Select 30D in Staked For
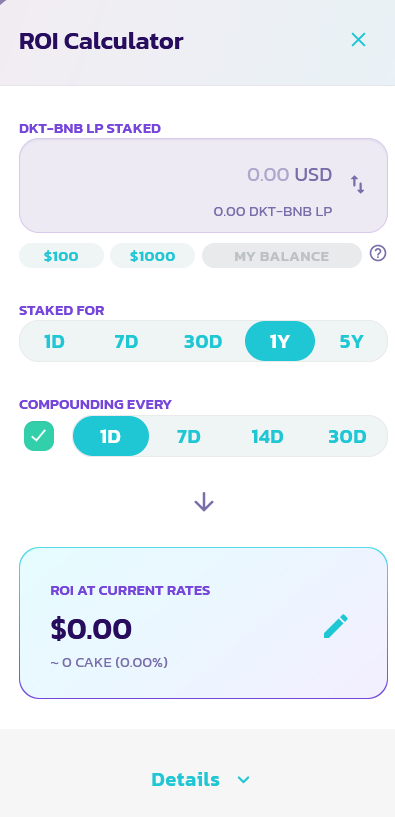395x817 pixels. [203, 342]
